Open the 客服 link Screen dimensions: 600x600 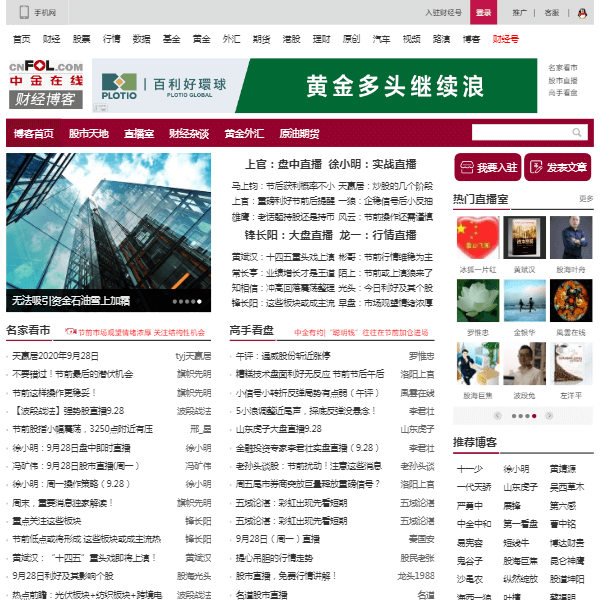click(551, 13)
